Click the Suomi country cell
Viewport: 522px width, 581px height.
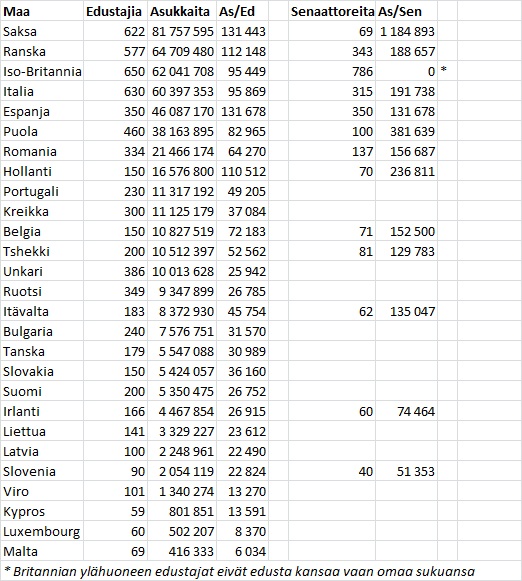[x=42, y=391]
